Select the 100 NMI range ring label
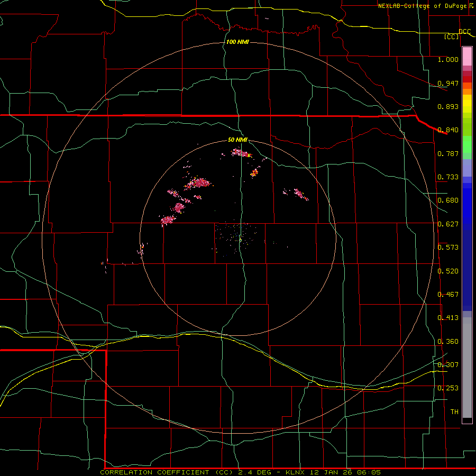 point(237,42)
